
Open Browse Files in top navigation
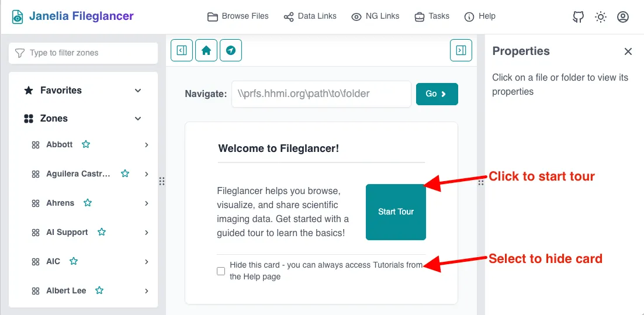238,16
